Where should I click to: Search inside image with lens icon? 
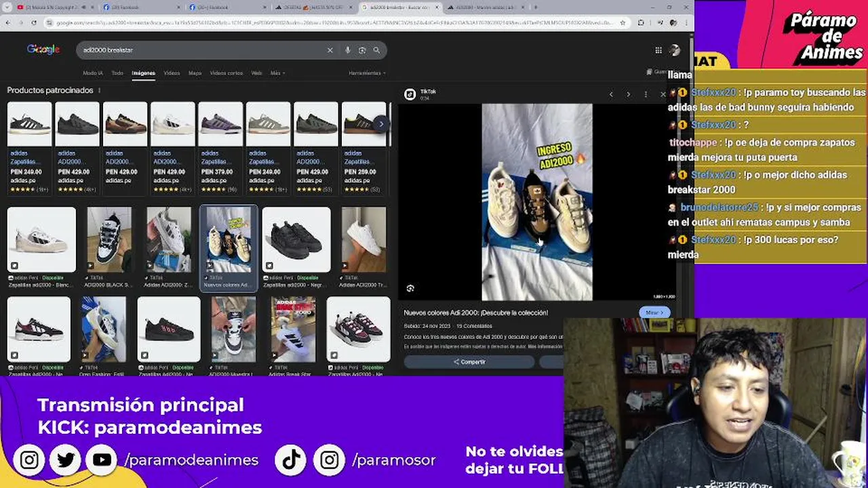click(x=410, y=288)
